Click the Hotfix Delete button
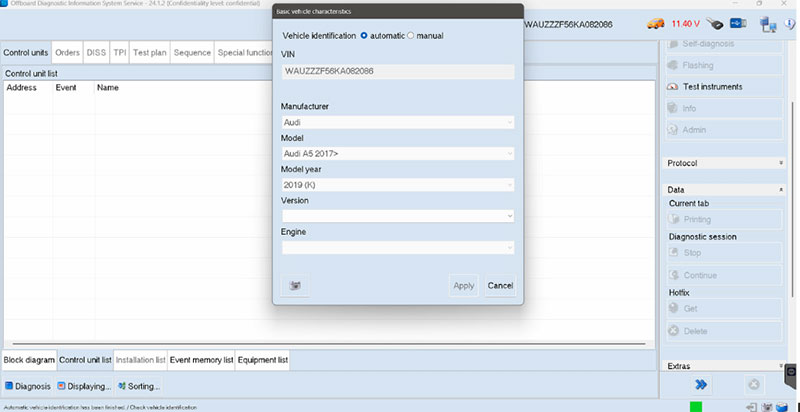The image size is (800, 412). 723,331
